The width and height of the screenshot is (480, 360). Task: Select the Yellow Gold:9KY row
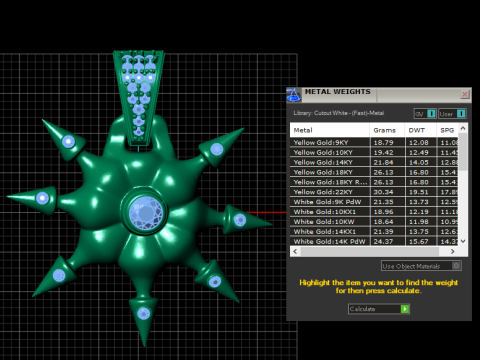coord(374,142)
